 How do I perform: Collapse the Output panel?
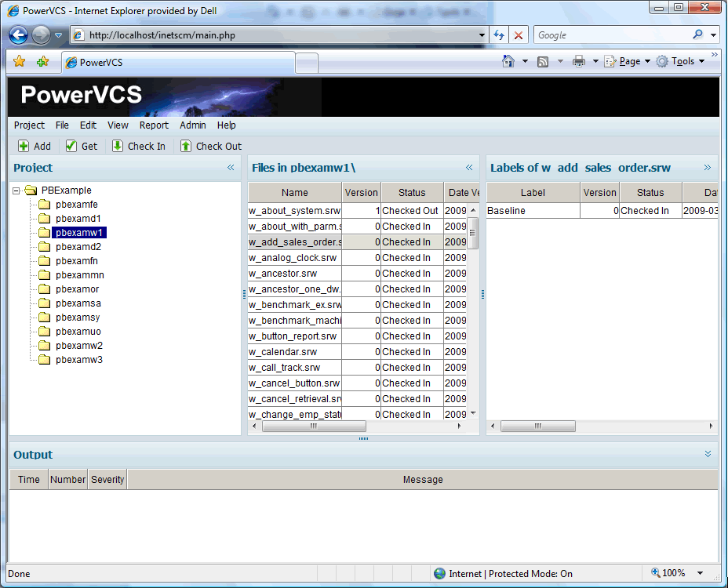[708, 454]
